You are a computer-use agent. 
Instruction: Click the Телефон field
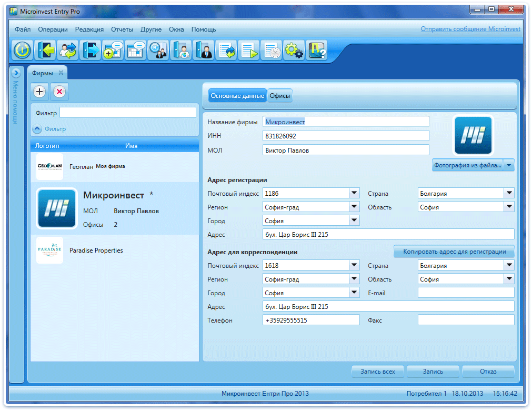coord(311,320)
